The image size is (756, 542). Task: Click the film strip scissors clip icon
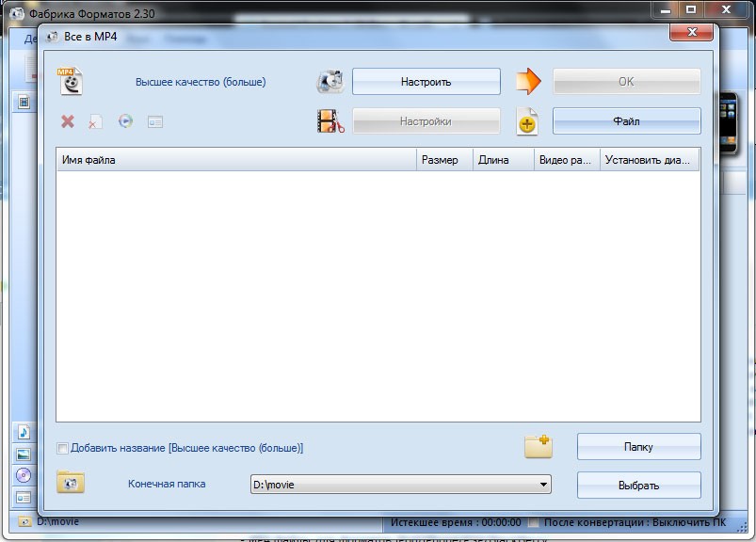pos(330,121)
